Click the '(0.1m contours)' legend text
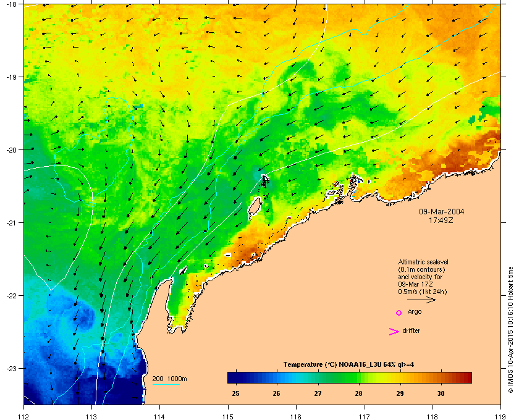The image size is (519, 420). pos(421,269)
